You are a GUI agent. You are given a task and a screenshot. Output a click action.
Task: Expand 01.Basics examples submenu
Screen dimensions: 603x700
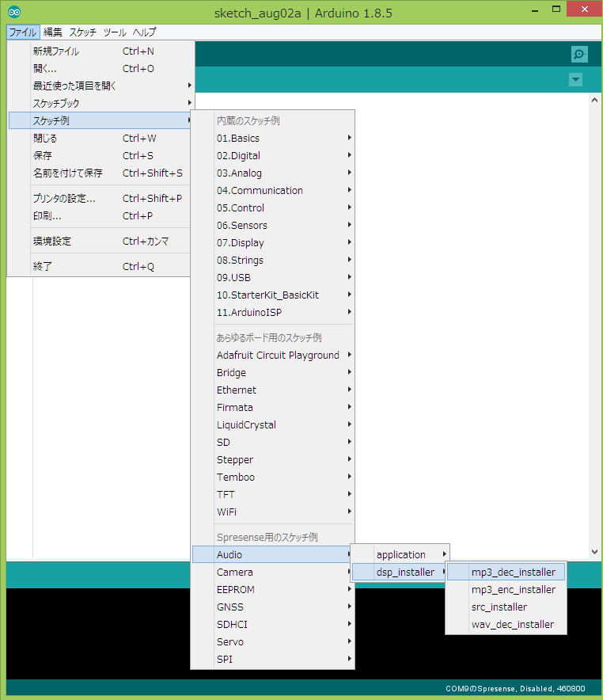[273, 139]
